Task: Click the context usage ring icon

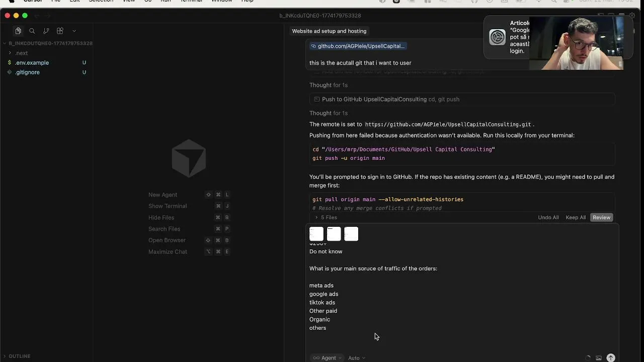Action: 588,358
